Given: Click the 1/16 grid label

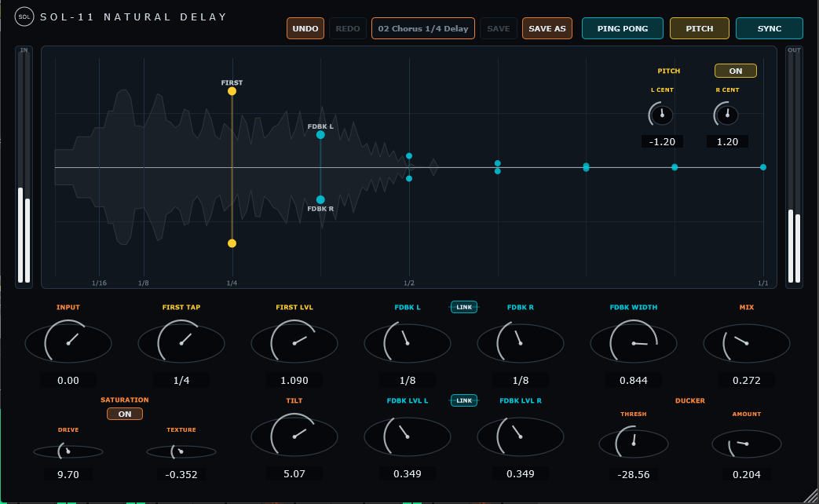Looking at the screenshot, I should tap(99, 283).
